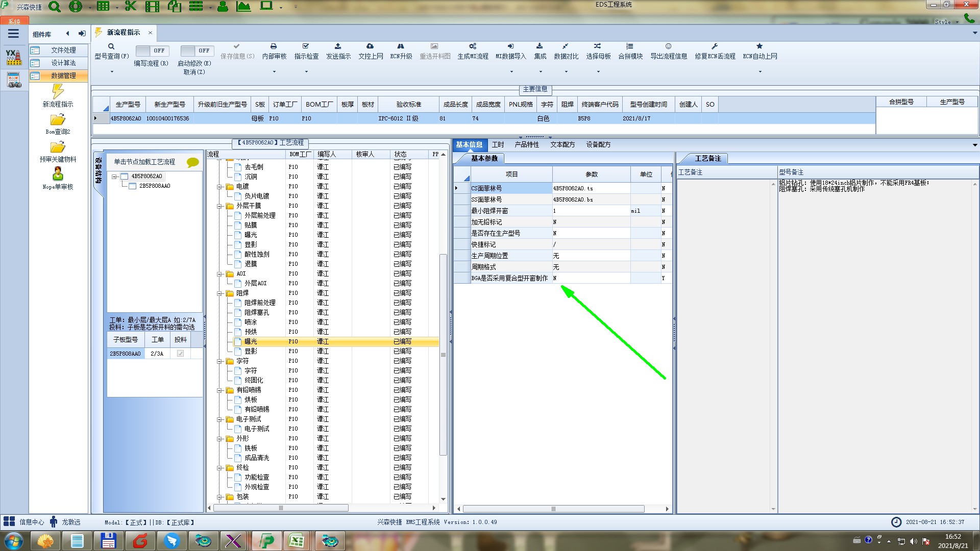Screen dimensions: 980x551
Task: Collapse the 阻焊 folder node
Action: pyautogui.click(x=219, y=293)
